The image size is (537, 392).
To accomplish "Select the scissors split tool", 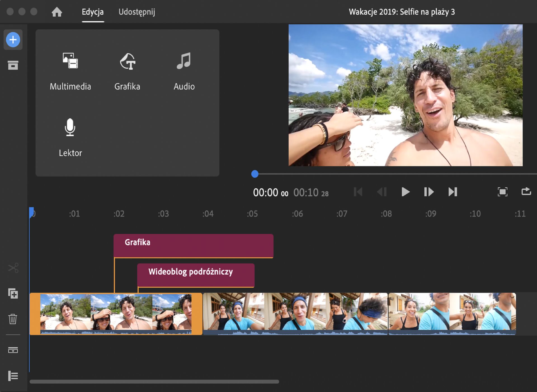I will click(13, 268).
